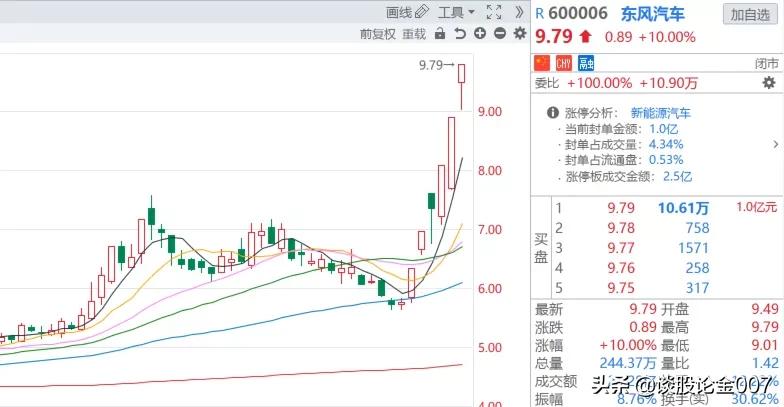Viewport: 784px width, 407px height.
Task: Open the 画线 drawing pencil tool
Action: 408,12
